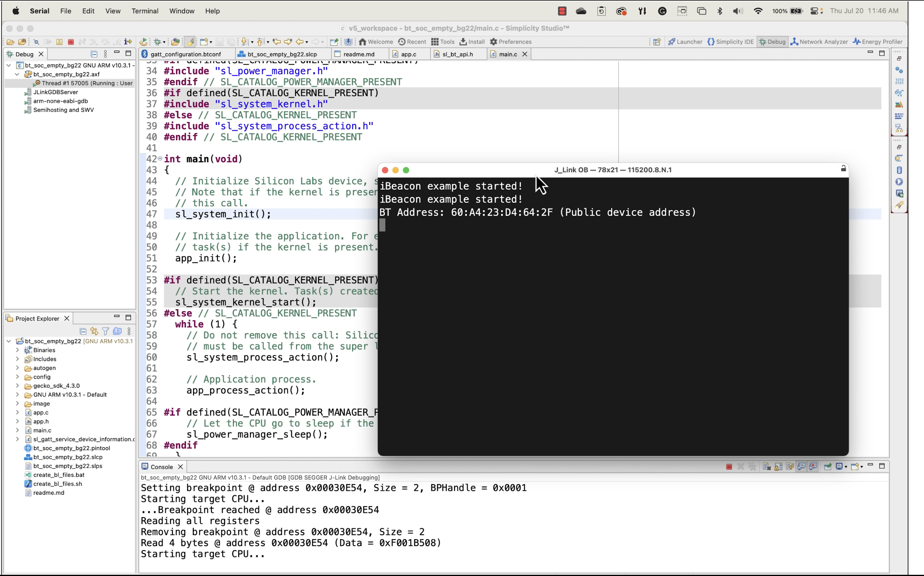Toggle Skip All Breakpoints in toolbar
Screen dimensions: 924x576
point(37,42)
